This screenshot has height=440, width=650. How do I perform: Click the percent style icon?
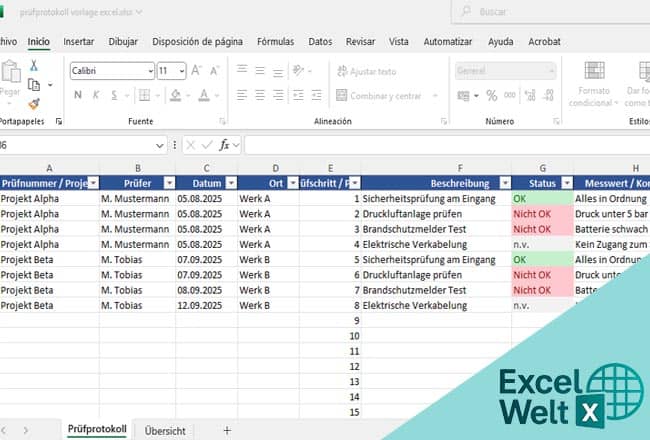click(491, 95)
